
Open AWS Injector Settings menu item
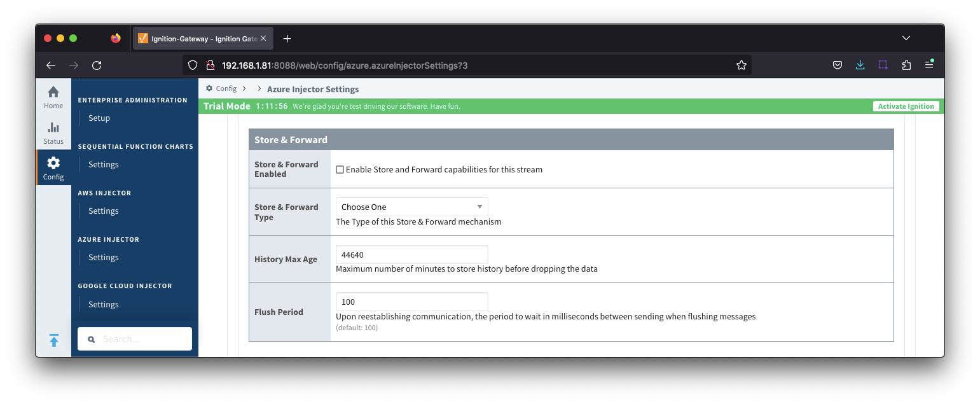coord(104,211)
